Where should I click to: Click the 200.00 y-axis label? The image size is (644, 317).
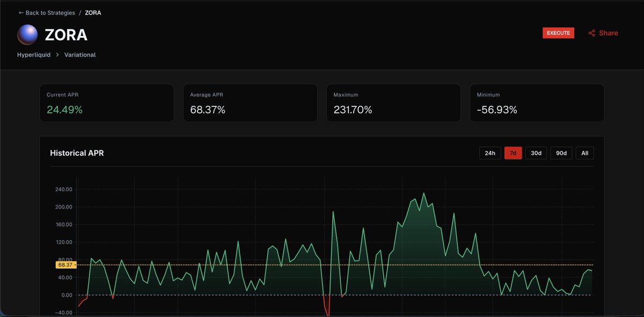[x=63, y=207]
